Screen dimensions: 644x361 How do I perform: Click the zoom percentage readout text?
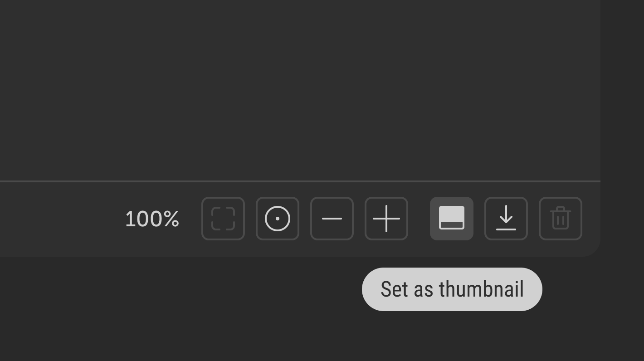point(152,219)
